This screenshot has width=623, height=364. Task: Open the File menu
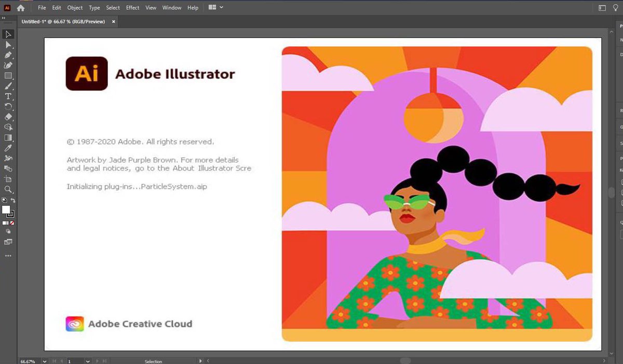point(42,8)
